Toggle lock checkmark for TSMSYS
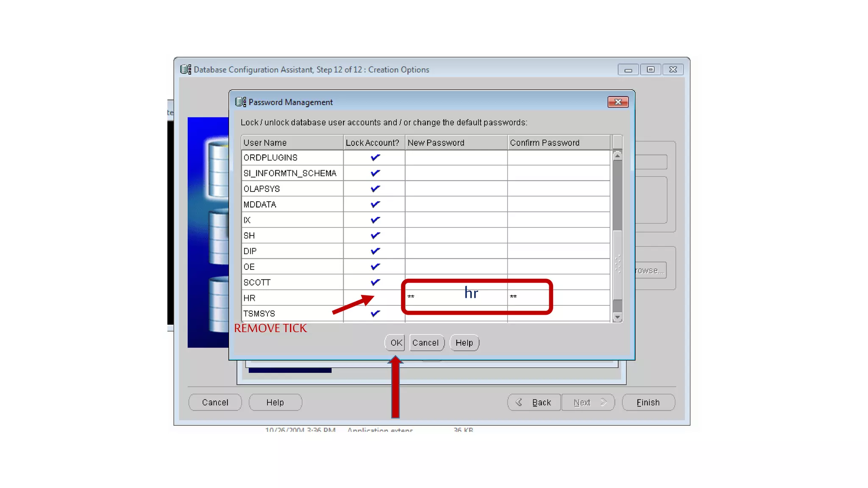Image resolution: width=868 pixels, height=488 pixels. [375, 314]
